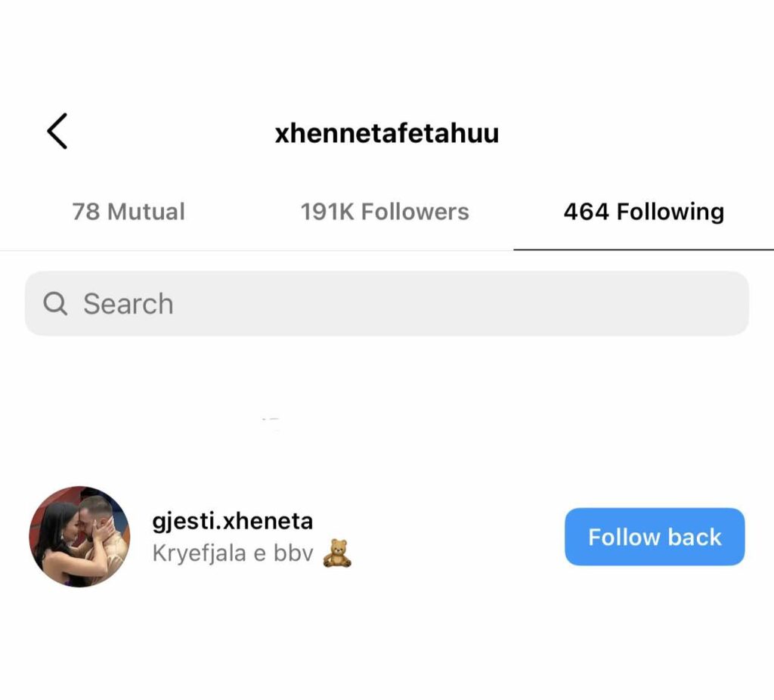Image resolution: width=774 pixels, height=700 pixels.
Task: Click the "Search" placeholder text
Action: click(128, 304)
